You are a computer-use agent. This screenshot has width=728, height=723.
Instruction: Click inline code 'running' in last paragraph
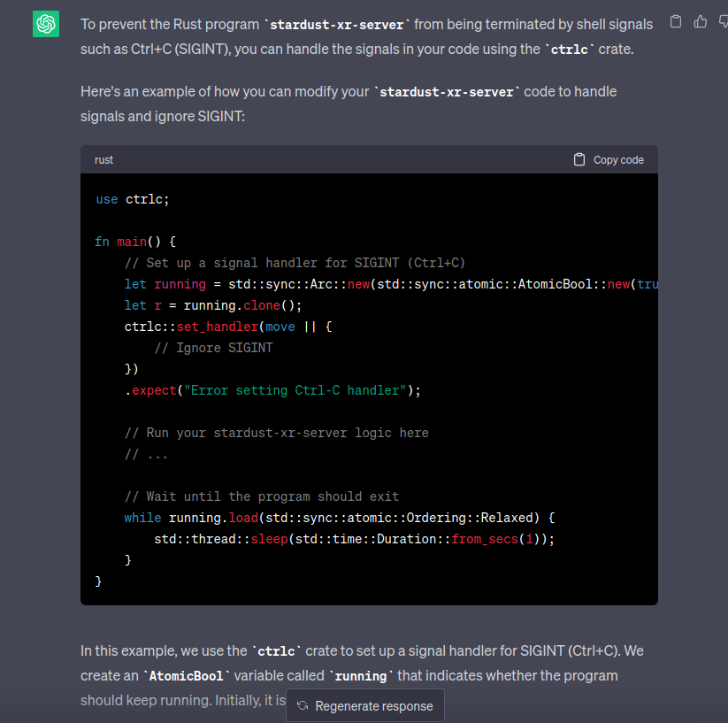pyautogui.click(x=361, y=675)
